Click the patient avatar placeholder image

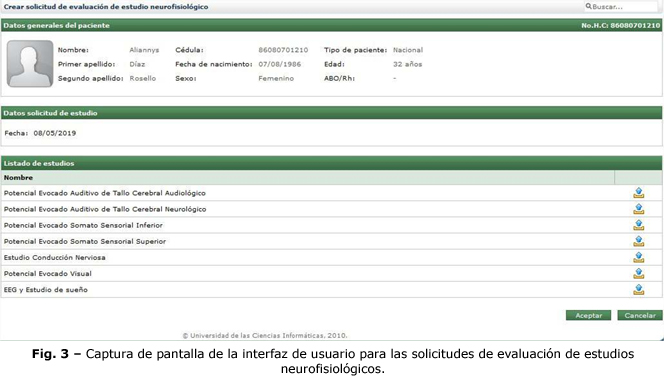[x=30, y=64]
